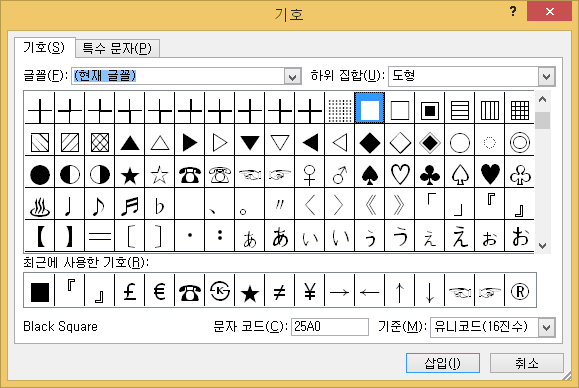Pick the solid black diamond symbol
The height and width of the screenshot is (388, 579).
coord(370,142)
